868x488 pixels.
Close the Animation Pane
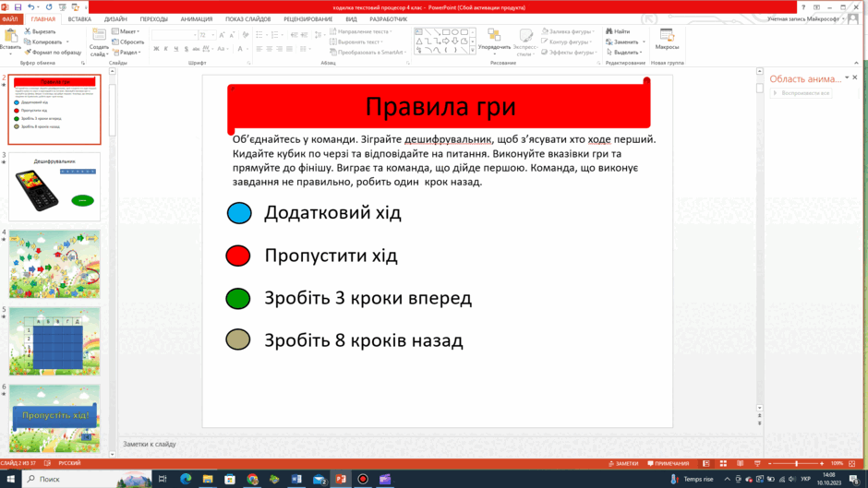[x=855, y=78]
